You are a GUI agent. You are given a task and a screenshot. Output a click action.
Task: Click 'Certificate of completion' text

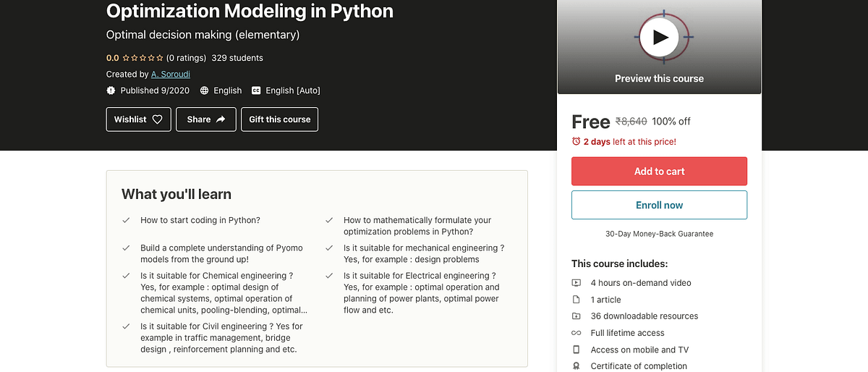point(639,366)
